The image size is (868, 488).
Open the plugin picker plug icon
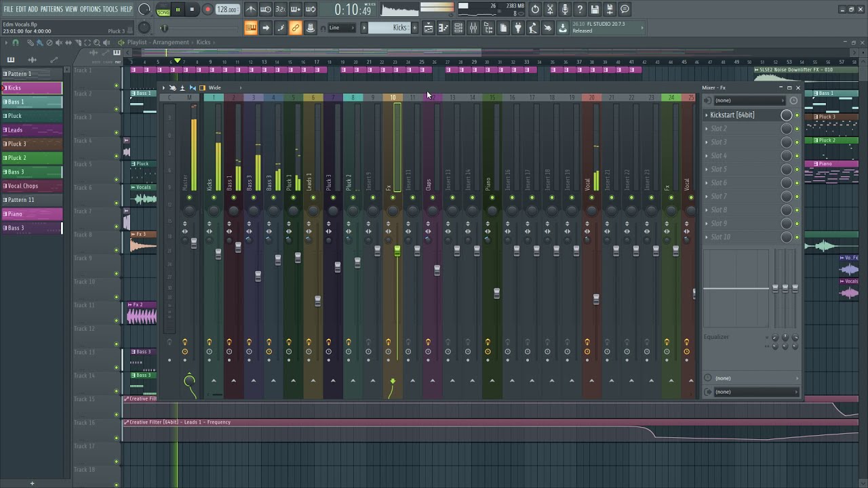tap(517, 28)
